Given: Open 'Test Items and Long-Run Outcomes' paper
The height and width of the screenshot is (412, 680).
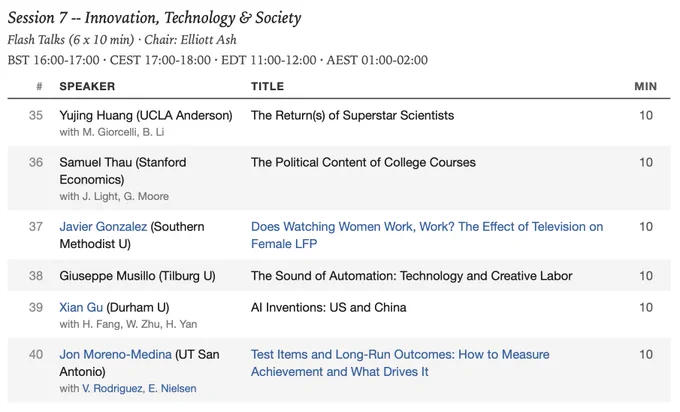Looking at the screenshot, I should (x=400, y=363).
